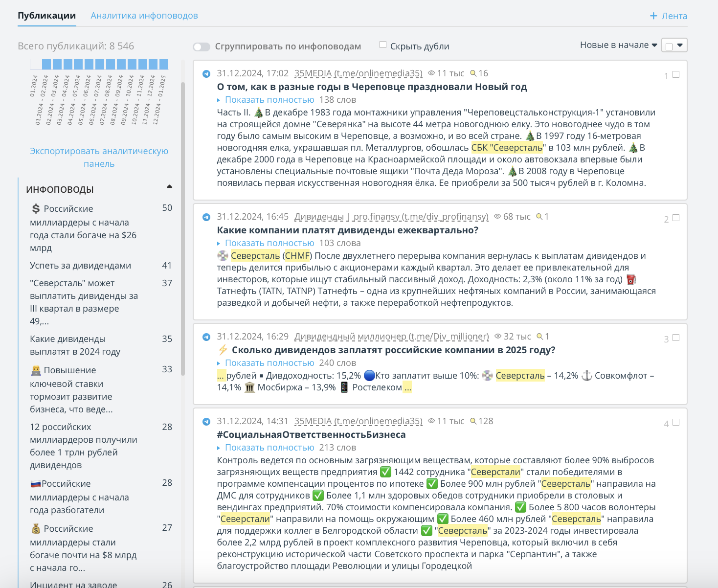Viewport: 718px width, 588px height.
Task: Click the magnifier icon beside 16
Action: [473, 73]
